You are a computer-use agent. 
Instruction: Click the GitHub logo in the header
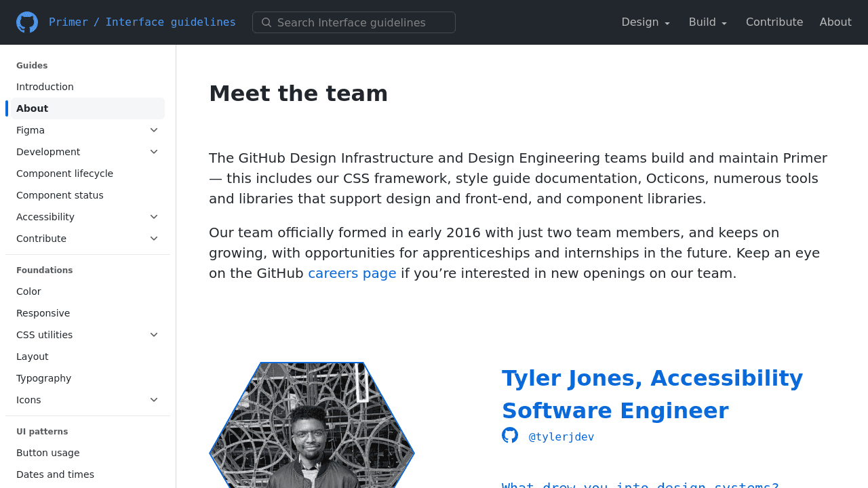pyautogui.click(x=27, y=22)
